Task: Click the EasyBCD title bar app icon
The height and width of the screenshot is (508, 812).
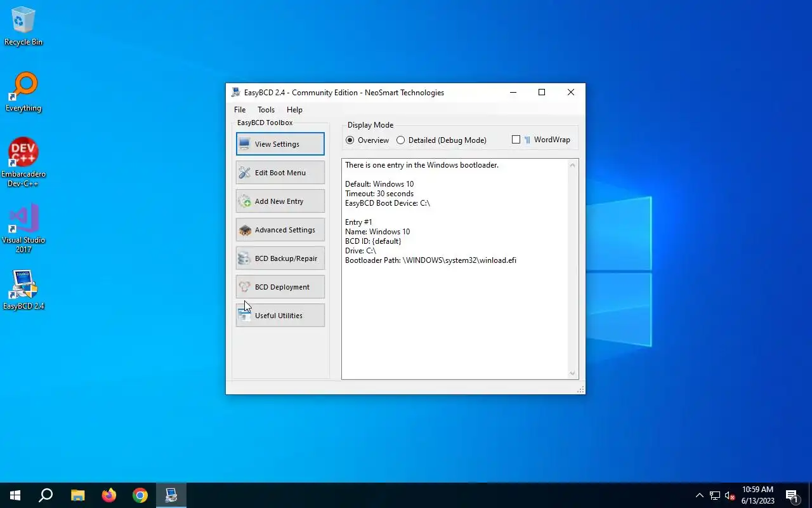Action: [x=236, y=93]
